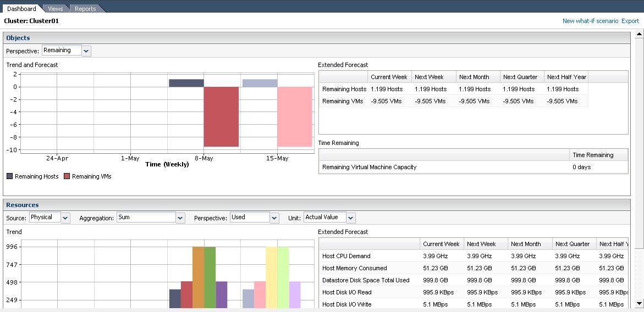The height and width of the screenshot is (312, 644).
Task: Click the Export link
Action: pos(630,21)
